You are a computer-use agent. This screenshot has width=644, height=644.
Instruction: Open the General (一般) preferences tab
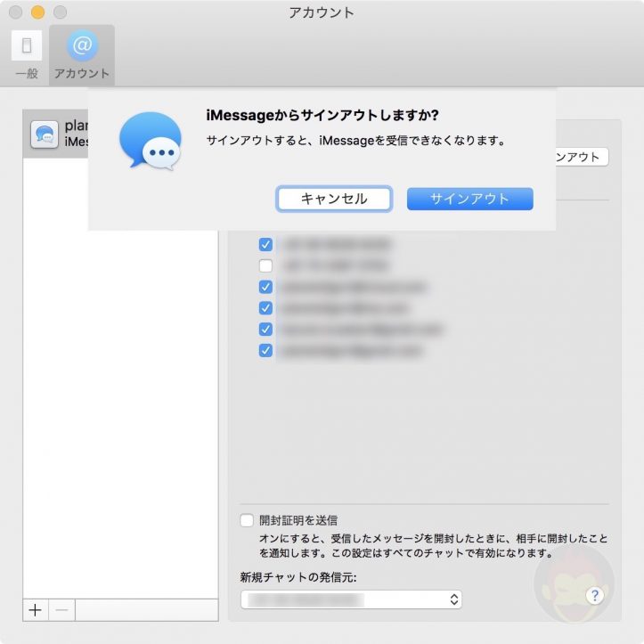[x=27, y=54]
